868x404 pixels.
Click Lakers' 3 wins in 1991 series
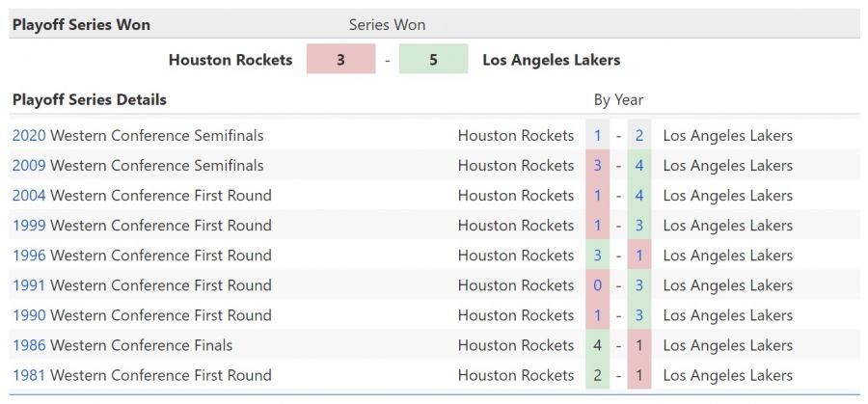coord(638,284)
